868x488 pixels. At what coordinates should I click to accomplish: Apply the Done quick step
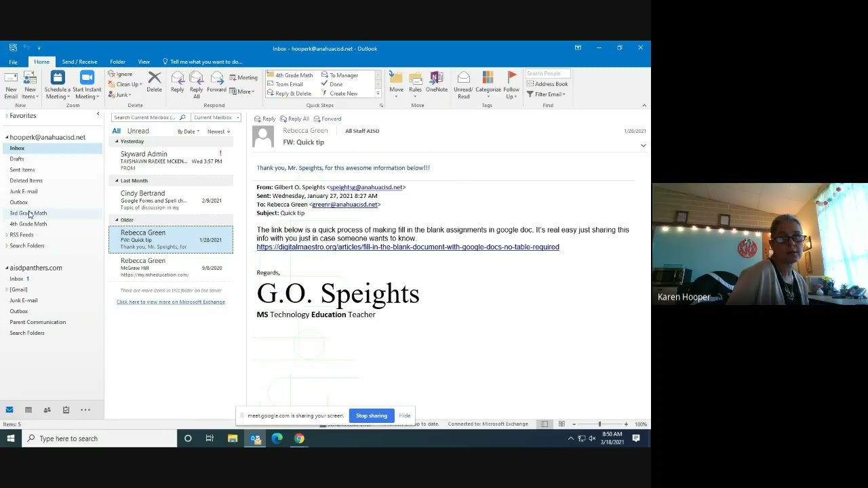pyautogui.click(x=332, y=84)
